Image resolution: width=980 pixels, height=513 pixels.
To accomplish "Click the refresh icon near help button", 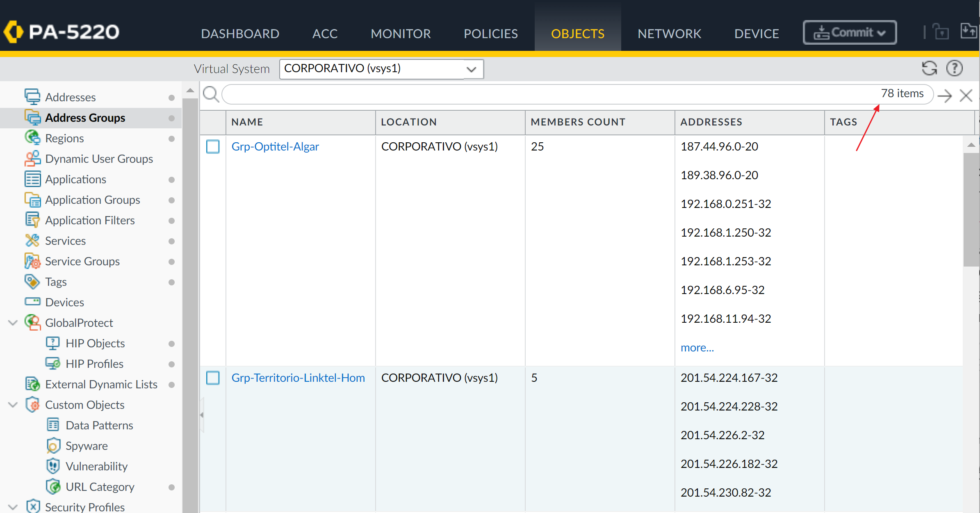I will pos(930,68).
